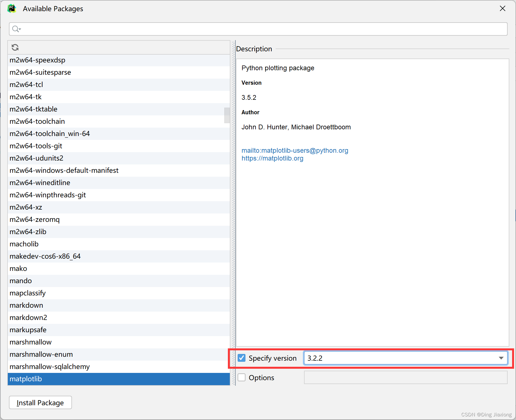Focus the package search field
Image resolution: width=516 pixels, height=420 pixels.
[x=258, y=29]
